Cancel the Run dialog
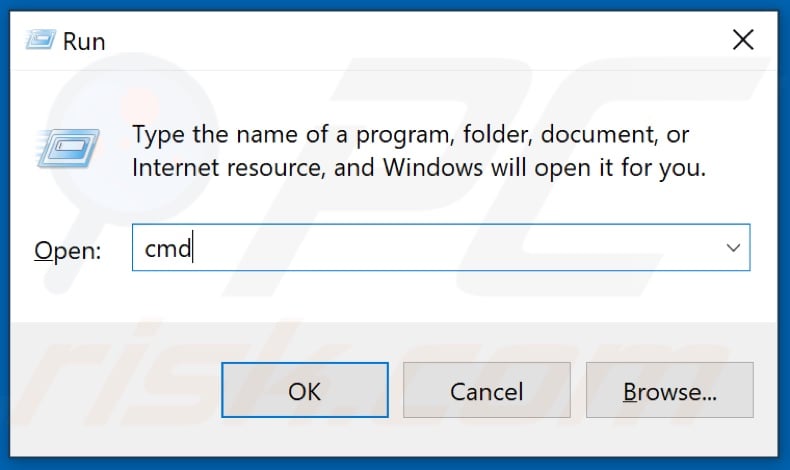The height and width of the screenshot is (470, 790). [x=487, y=390]
